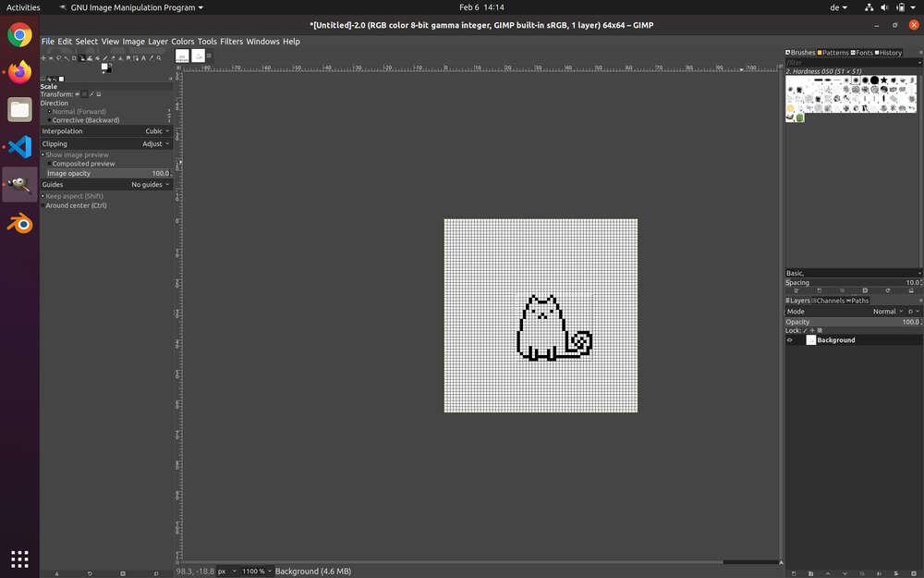Click the lock position icon

point(812,331)
